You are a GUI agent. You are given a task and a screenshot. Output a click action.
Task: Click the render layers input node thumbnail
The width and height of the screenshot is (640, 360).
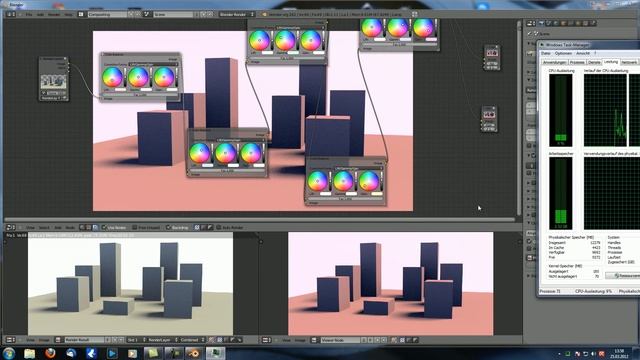(53, 81)
